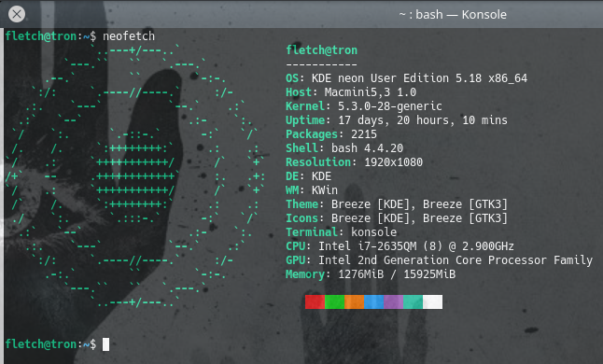Click the DE line KDE
The width and height of the screenshot is (603, 364).
tap(308, 176)
